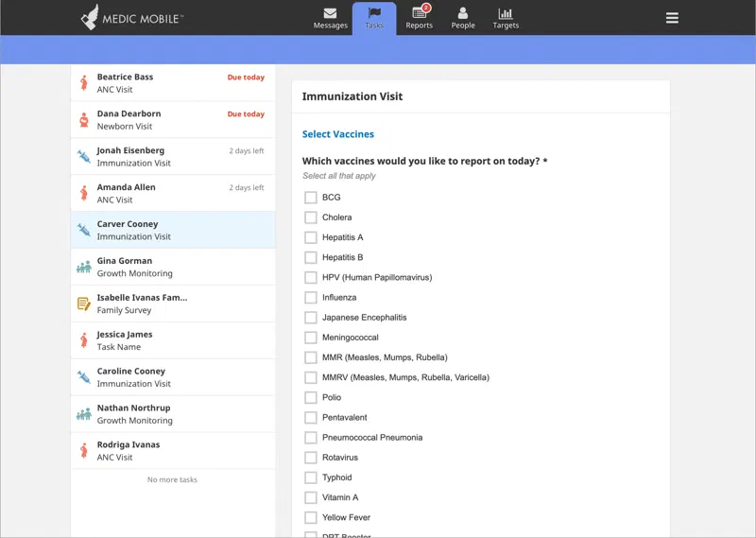Check the BCG vaccine checkbox
The image size is (756, 538).
point(310,198)
